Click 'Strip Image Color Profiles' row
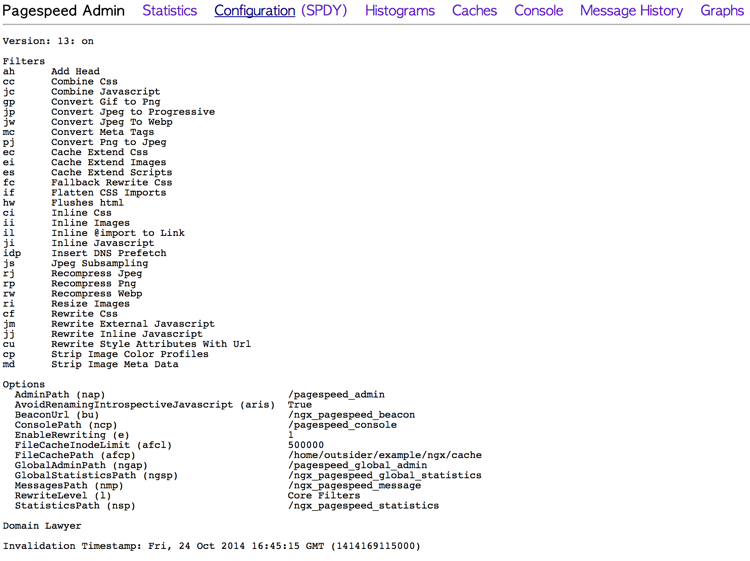The height and width of the screenshot is (561, 750). click(x=106, y=354)
